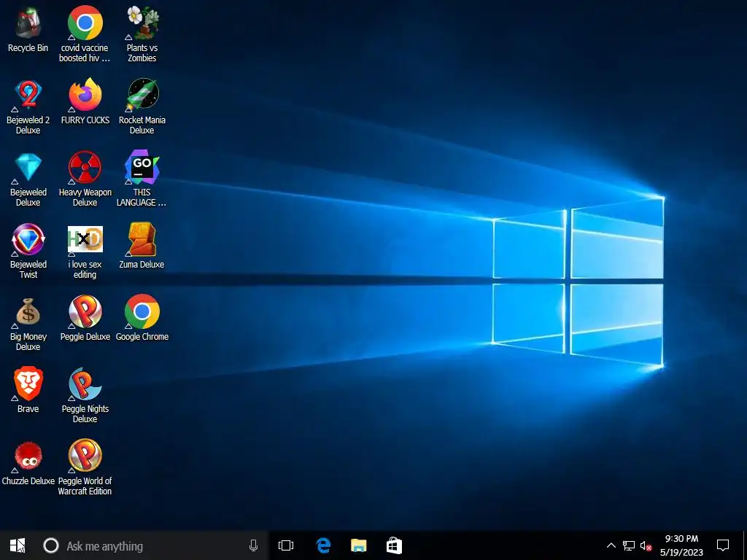This screenshot has height=560, width=747.
Task: Open Task View from taskbar
Action: (x=286, y=545)
